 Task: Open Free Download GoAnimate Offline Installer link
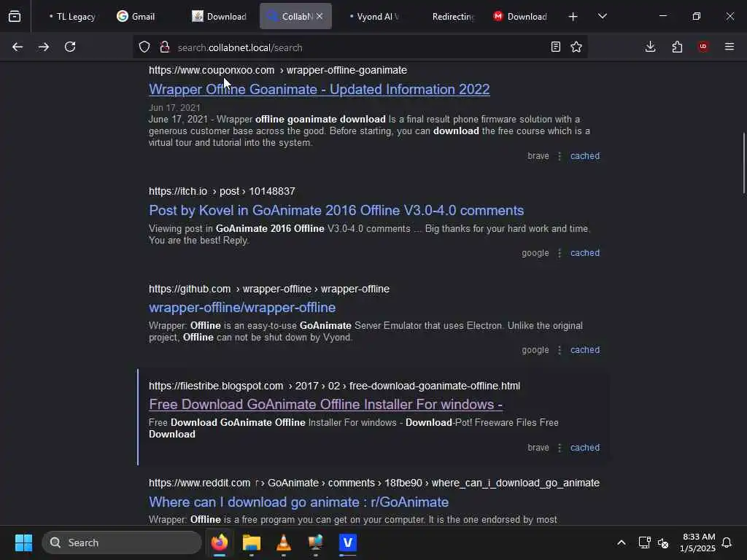coord(326,404)
